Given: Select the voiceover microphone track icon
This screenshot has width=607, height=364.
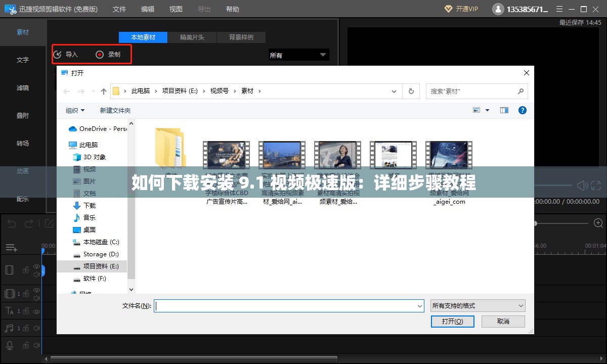Looking at the screenshot, I should (x=9, y=345).
